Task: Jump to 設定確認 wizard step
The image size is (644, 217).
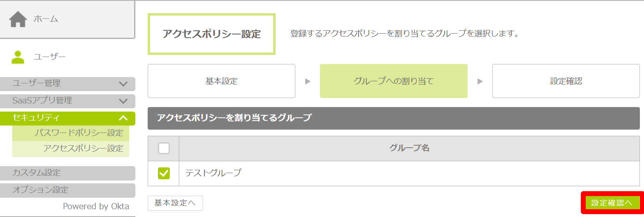Action: pos(566,81)
